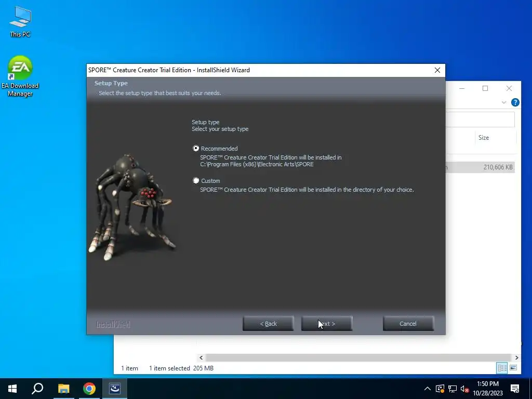Open taskbar search
The width and height of the screenshot is (532, 399).
pyautogui.click(x=37, y=389)
